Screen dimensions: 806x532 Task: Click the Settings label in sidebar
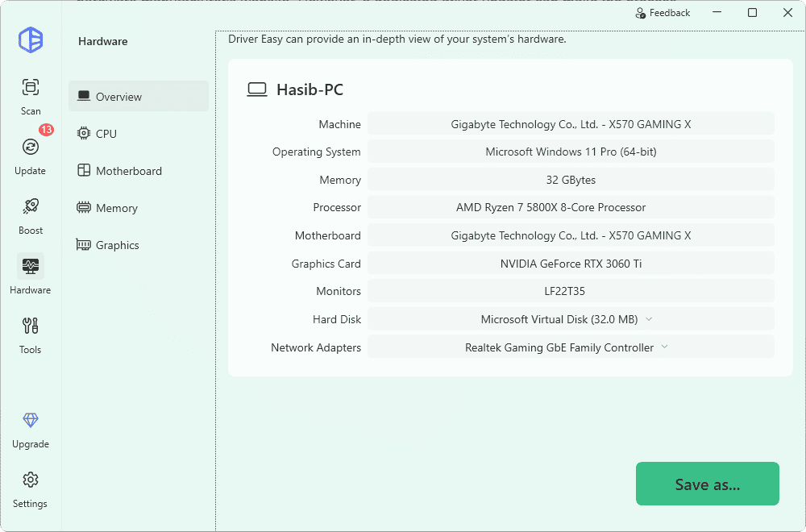pyautogui.click(x=31, y=504)
